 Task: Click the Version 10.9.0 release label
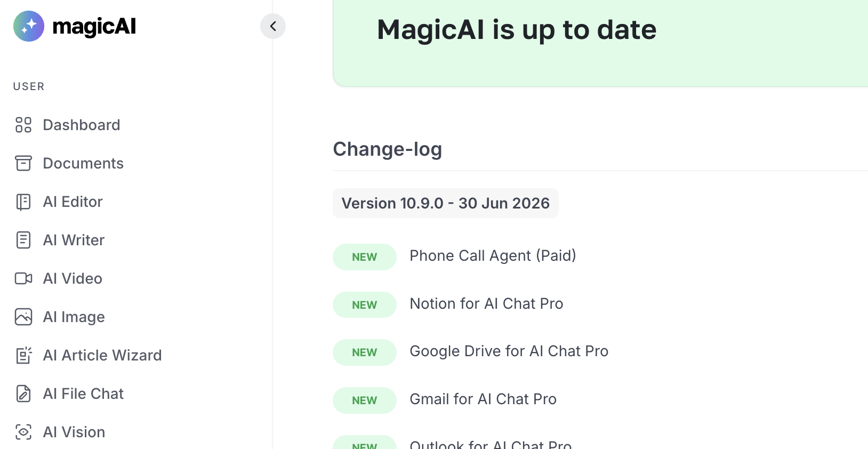click(x=446, y=203)
